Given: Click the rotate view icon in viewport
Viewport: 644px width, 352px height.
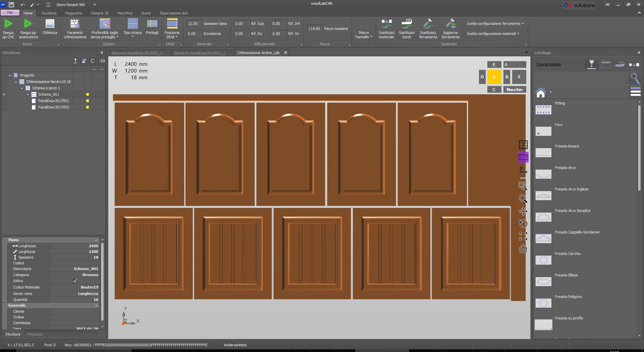Looking at the screenshot, I should (x=523, y=224).
